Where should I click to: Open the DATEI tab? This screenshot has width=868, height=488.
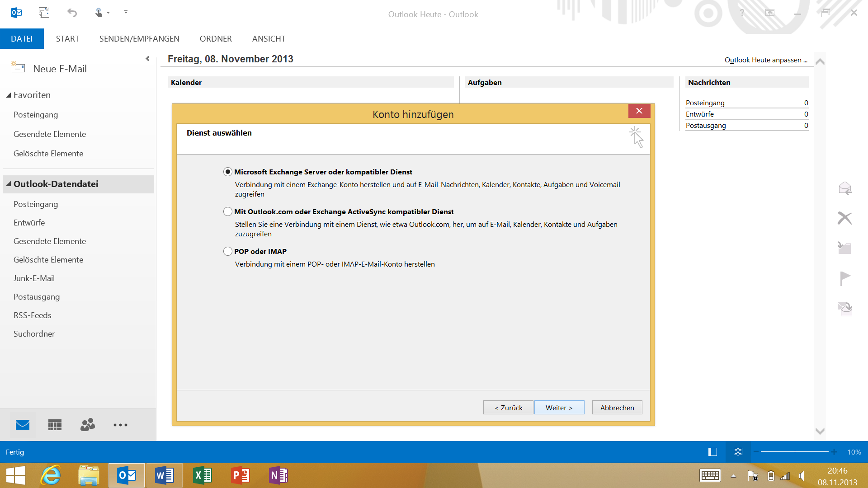pyautogui.click(x=22, y=39)
